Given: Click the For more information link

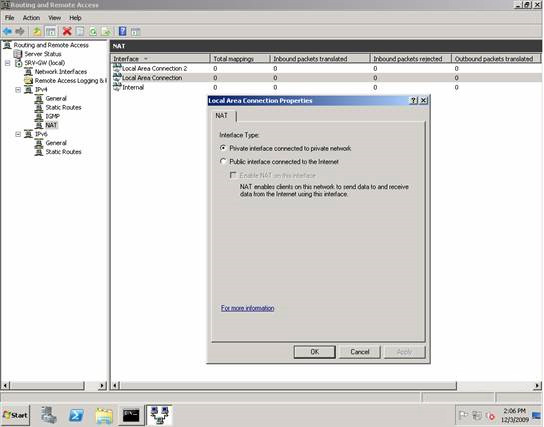Looking at the screenshot, I should [247, 308].
